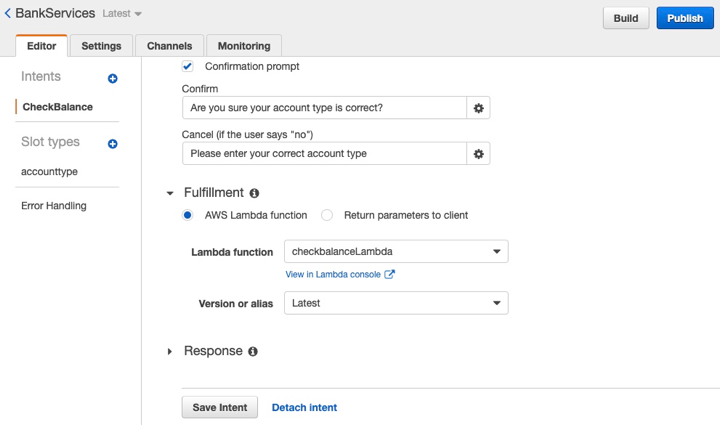720x425 pixels.
Task: Show Fulfillment info tooltip icon
Action: tap(254, 193)
